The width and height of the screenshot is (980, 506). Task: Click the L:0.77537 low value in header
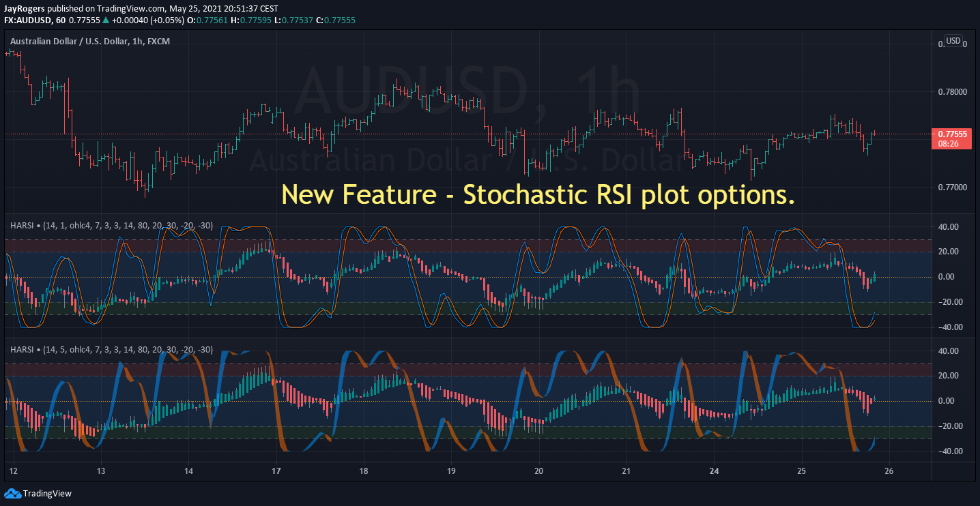(x=294, y=20)
